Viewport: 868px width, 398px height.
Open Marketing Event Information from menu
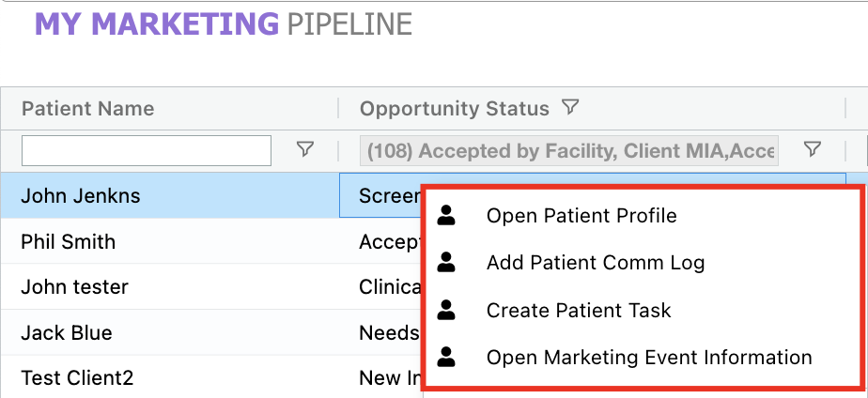coord(648,357)
